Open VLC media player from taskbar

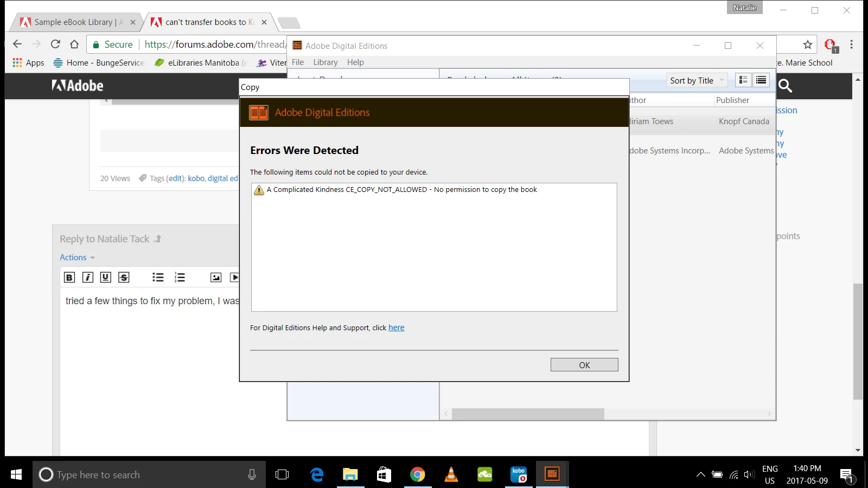coord(451,474)
